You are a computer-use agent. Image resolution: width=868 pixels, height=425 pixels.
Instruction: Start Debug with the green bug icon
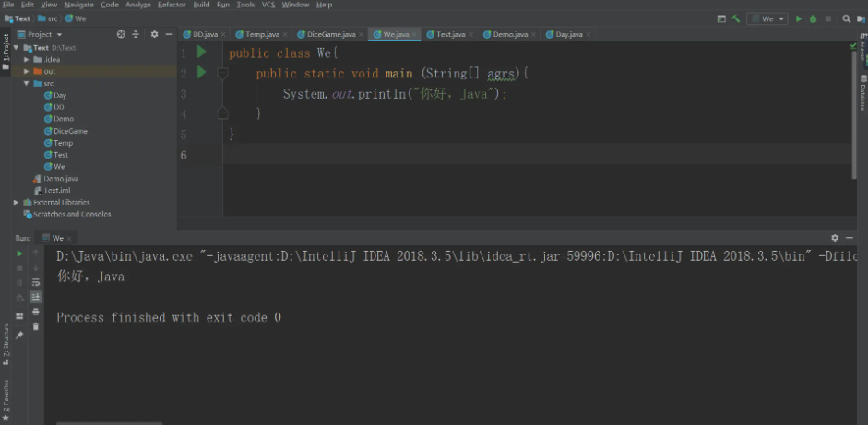(813, 18)
